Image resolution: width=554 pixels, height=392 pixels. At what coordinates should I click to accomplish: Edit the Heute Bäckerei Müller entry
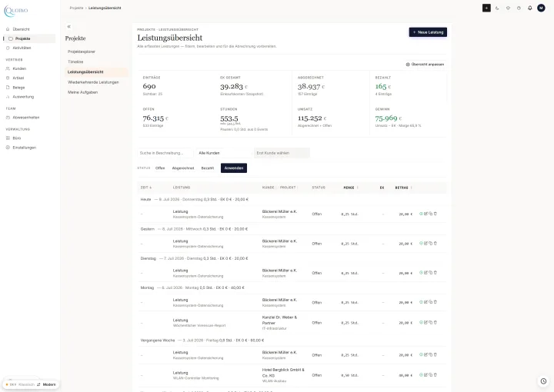point(426,214)
